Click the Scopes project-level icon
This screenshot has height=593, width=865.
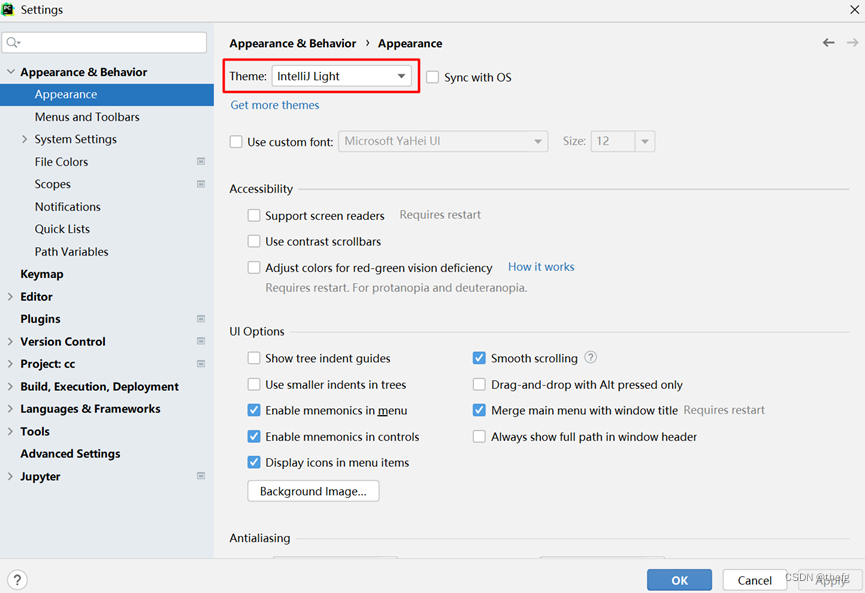click(x=201, y=184)
